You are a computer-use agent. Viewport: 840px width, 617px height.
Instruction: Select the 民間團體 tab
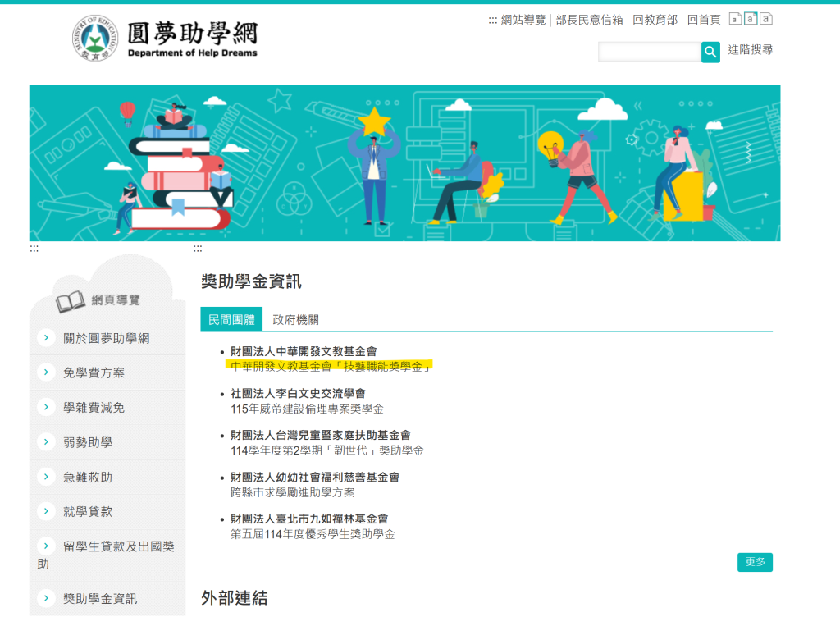(231, 320)
